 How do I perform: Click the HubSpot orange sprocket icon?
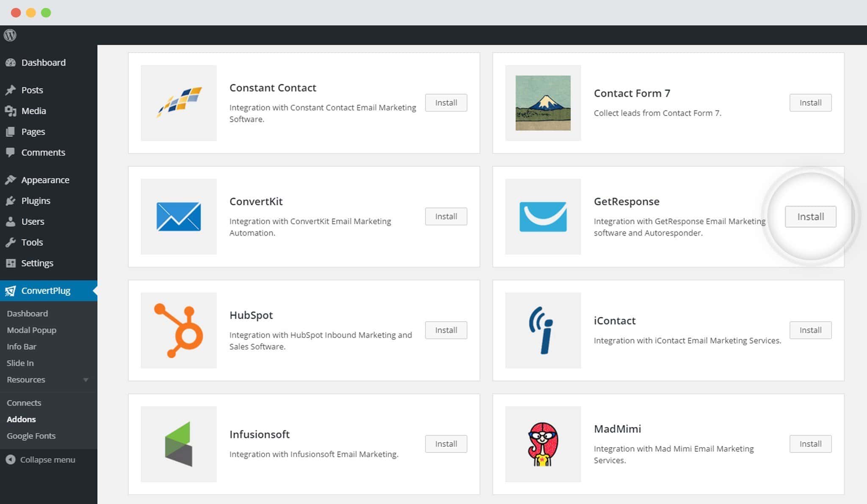(178, 330)
